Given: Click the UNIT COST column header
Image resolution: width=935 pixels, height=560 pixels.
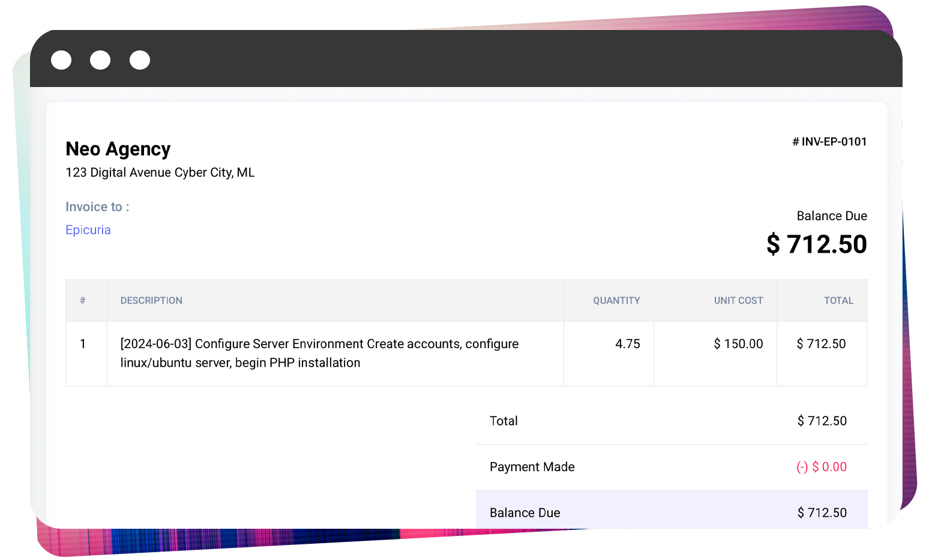Looking at the screenshot, I should click(x=738, y=301).
